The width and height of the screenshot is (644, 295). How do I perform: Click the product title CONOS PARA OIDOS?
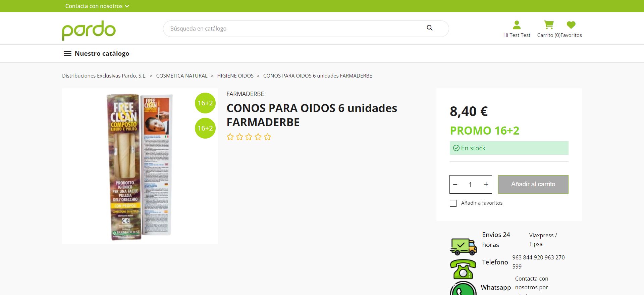312,115
